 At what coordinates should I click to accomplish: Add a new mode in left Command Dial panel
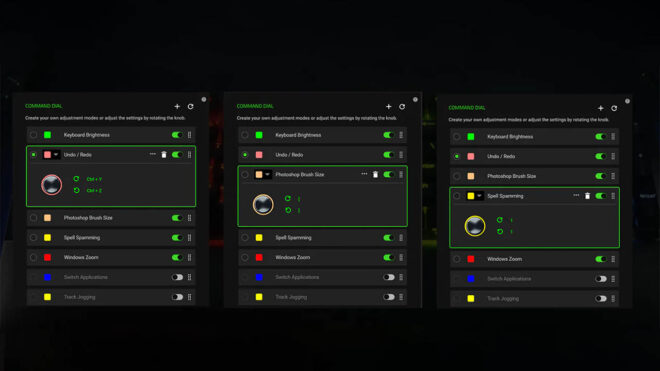coord(177,107)
